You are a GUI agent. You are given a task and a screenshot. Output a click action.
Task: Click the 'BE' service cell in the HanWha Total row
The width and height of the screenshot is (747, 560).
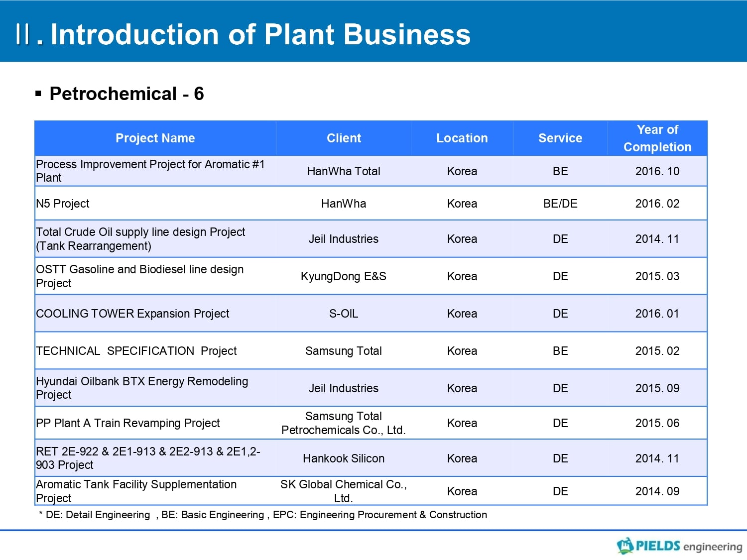click(560, 171)
